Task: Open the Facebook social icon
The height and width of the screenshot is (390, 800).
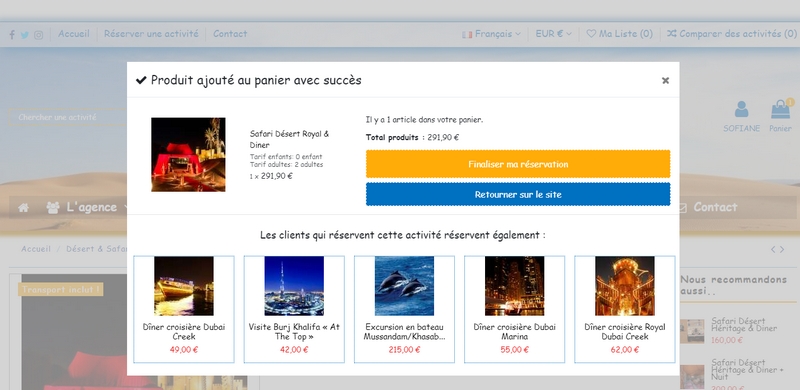Action: point(12,35)
